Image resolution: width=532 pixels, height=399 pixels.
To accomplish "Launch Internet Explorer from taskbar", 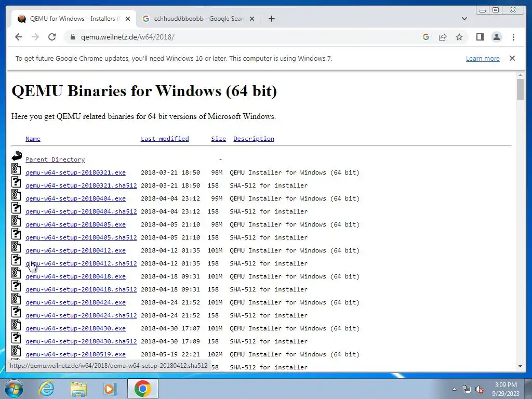I will click(46, 389).
